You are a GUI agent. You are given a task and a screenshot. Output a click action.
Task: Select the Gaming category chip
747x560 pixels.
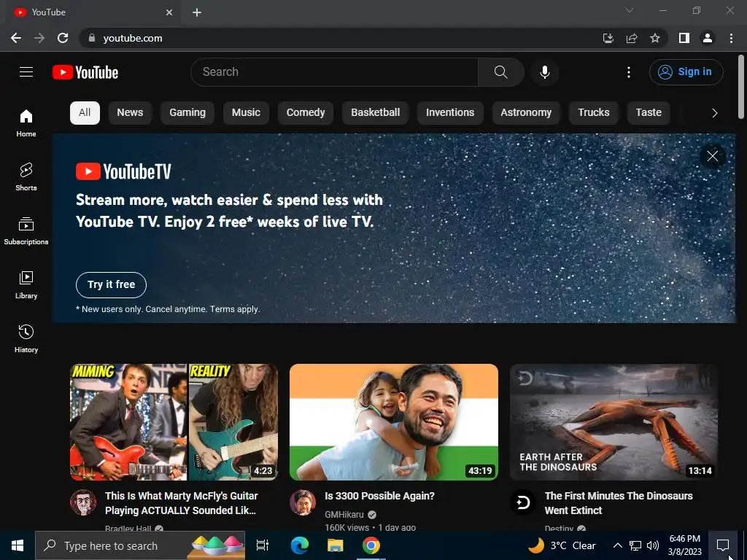[x=187, y=113]
